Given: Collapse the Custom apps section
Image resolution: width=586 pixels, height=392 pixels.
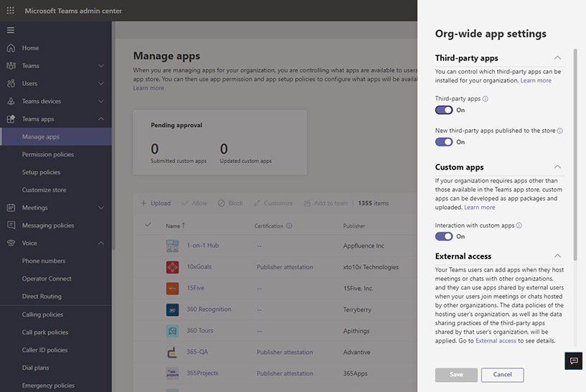Looking at the screenshot, I should [557, 167].
